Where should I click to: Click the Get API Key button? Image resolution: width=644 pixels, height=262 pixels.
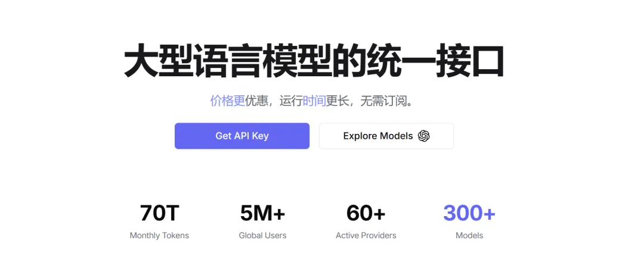point(242,136)
